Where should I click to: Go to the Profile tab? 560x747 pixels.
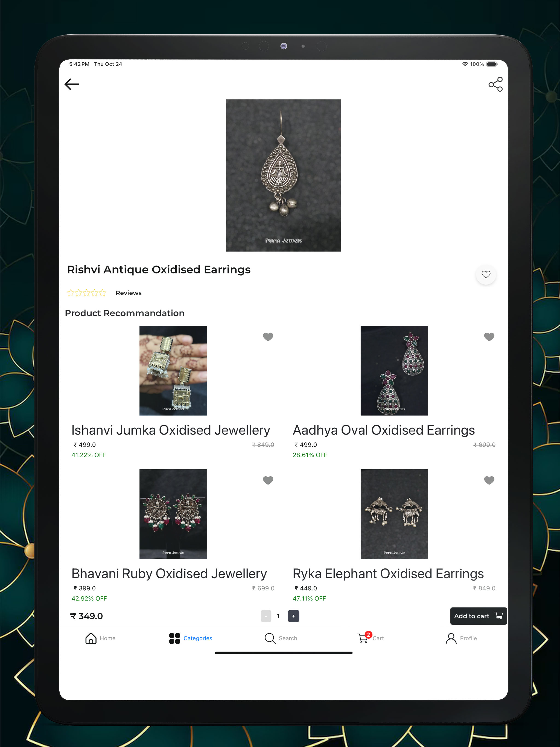pyautogui.click(x=461, y=638)
